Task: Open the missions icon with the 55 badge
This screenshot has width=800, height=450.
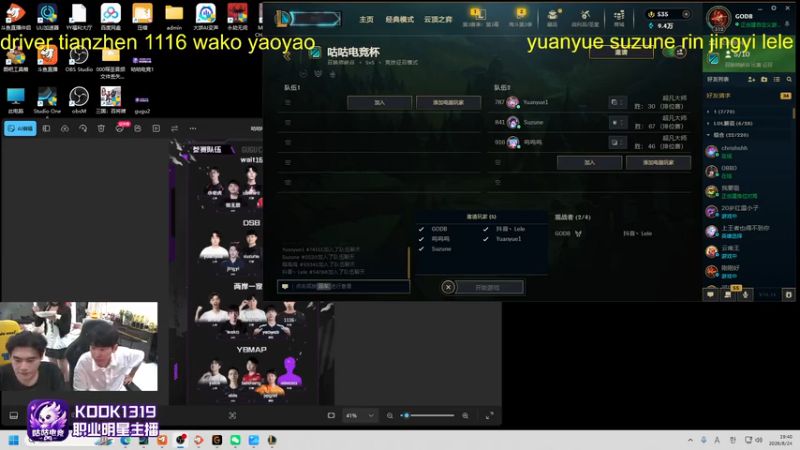Action: 728,294
